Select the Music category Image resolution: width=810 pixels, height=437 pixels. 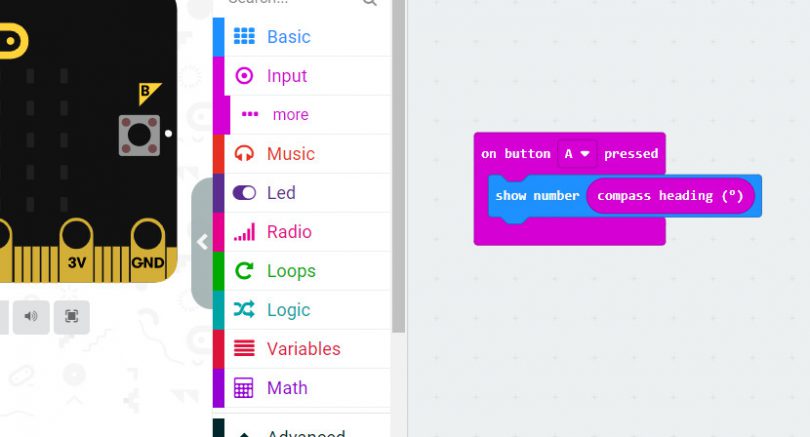[x=290, y=154]
